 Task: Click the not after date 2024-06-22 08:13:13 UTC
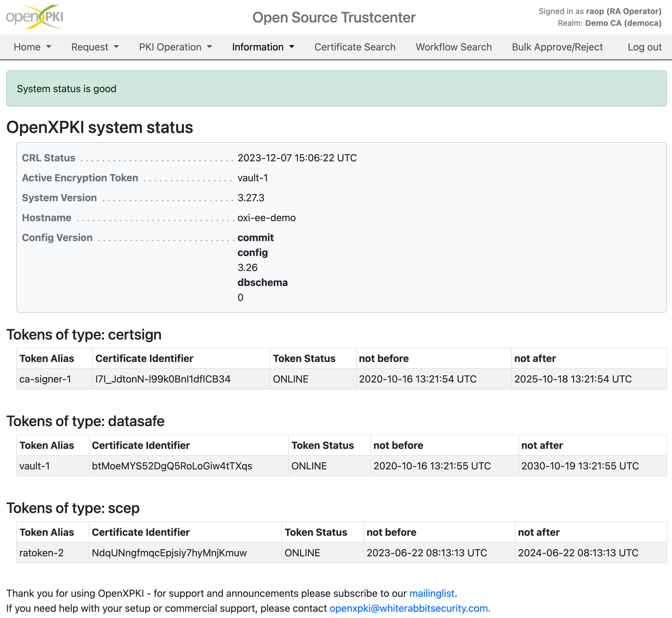[578, 553]
